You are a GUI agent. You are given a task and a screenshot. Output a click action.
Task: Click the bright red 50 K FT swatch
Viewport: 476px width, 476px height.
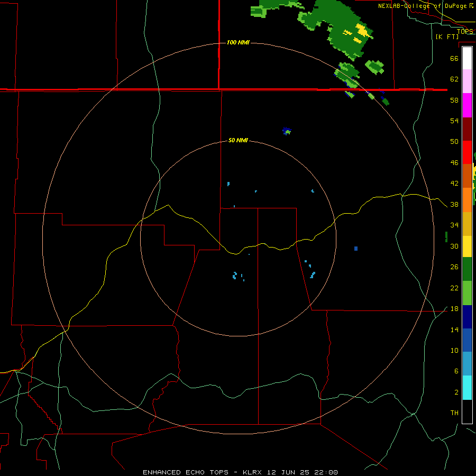click(467, 152)
